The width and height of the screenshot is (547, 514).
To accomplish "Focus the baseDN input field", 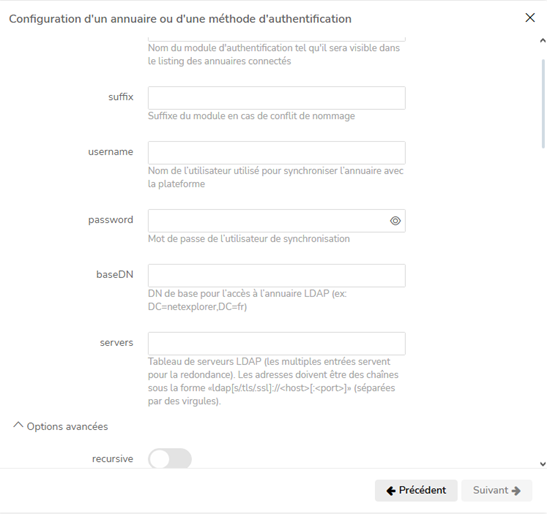I will [277, 276].
